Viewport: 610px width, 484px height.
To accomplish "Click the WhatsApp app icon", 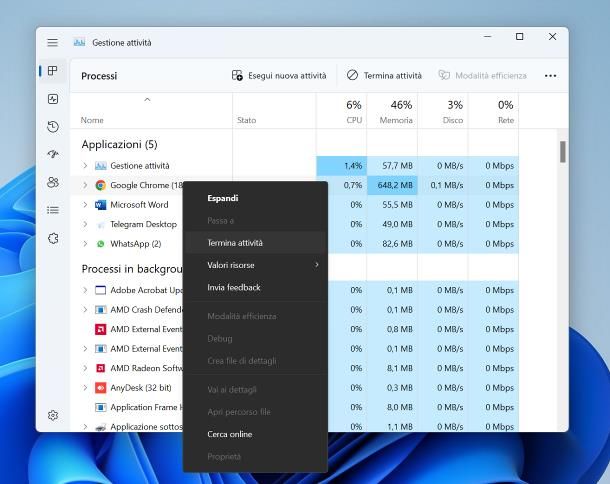I will click(x=100, y=244).
